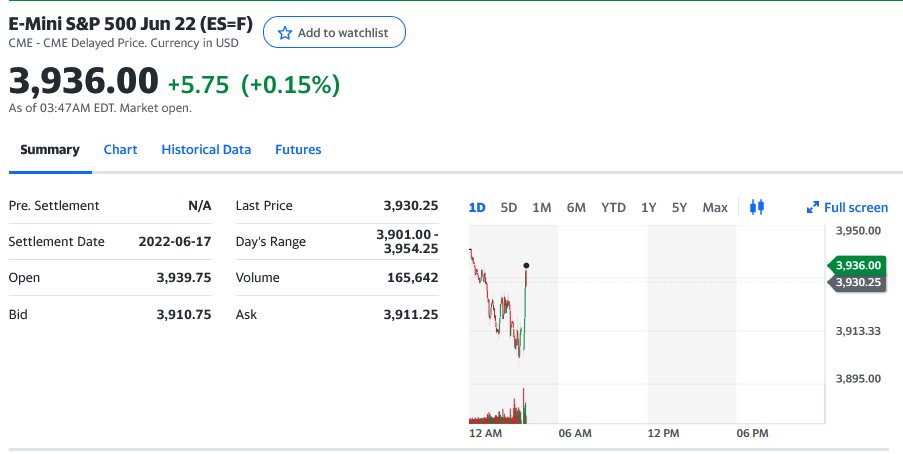This screenshot has width=903, height=454.
Task: Open the Summary tab
Action: [50, 149]
